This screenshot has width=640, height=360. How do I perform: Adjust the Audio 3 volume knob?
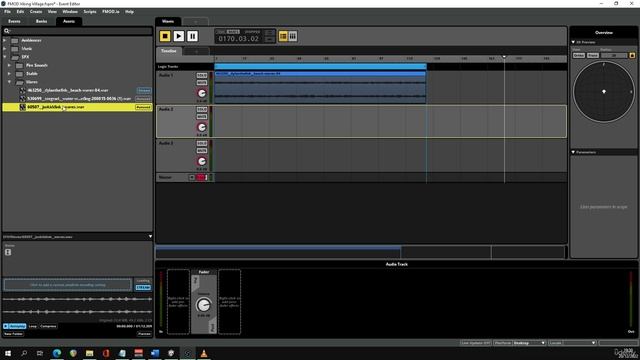[202, 161]
